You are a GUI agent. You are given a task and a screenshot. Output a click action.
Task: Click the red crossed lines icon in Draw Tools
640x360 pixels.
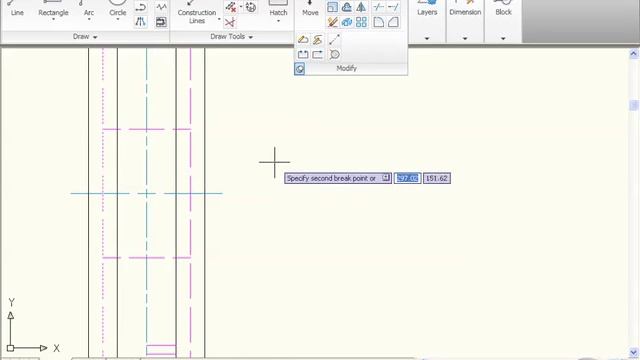coord(230,22)
